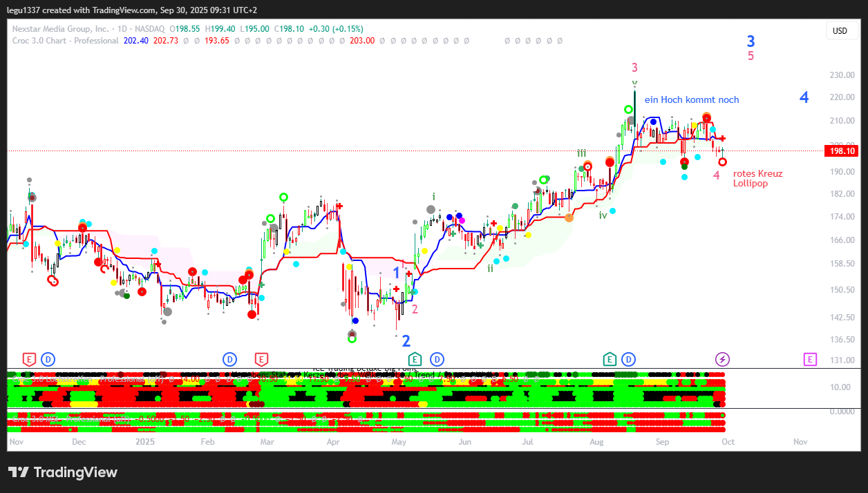Click the TradingView logo at bottom left

[63, 472]
